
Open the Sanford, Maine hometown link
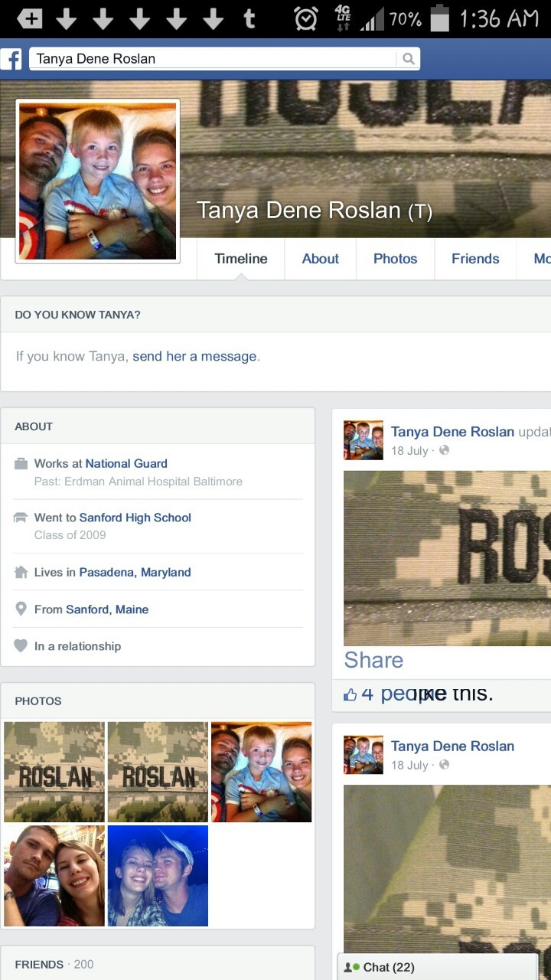click(107, 609)
